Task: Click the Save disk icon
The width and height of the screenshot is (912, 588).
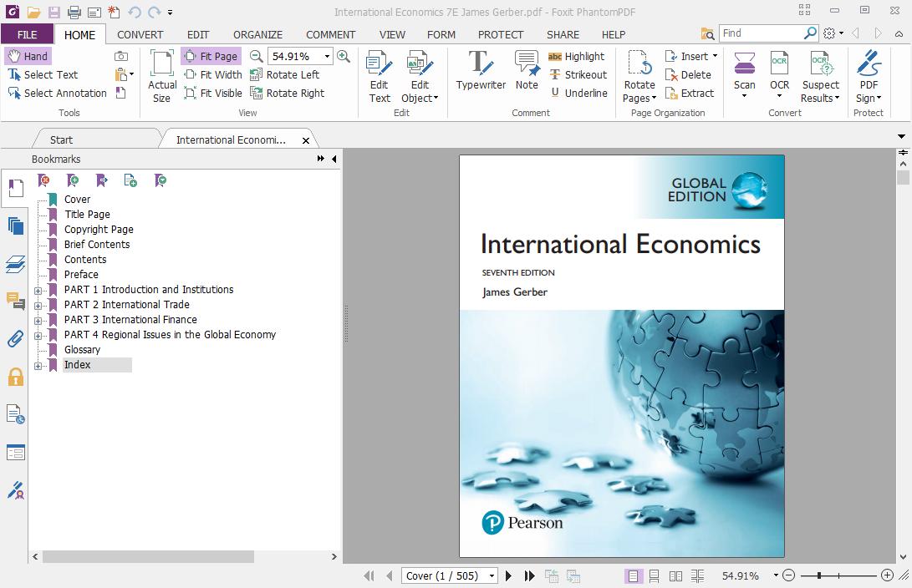Action: pyautogui.click(x=53, y=12)
